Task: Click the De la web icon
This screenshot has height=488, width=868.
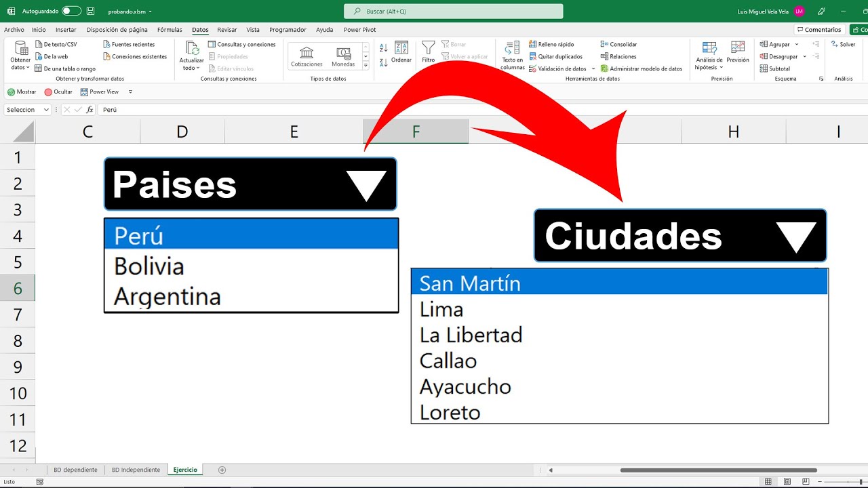Action: pos(39,56)
